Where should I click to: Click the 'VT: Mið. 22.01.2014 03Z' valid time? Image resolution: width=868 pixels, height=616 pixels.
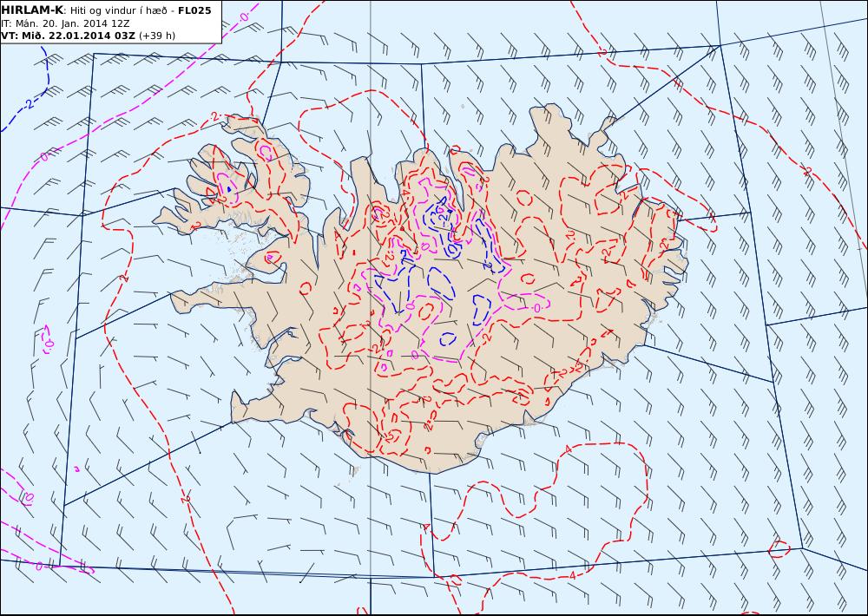pyautogui.click(x=68, y=36)
